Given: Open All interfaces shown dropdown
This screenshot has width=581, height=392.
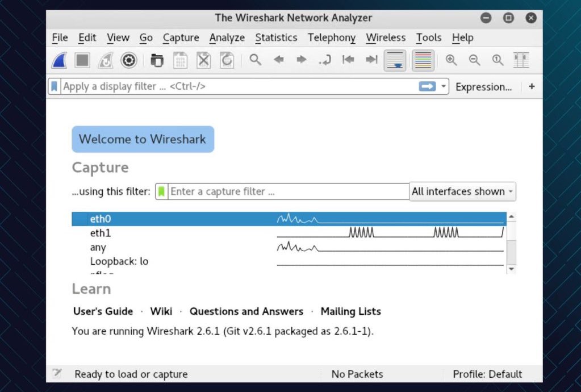Looking at the screenshot, I should point(462,191).
